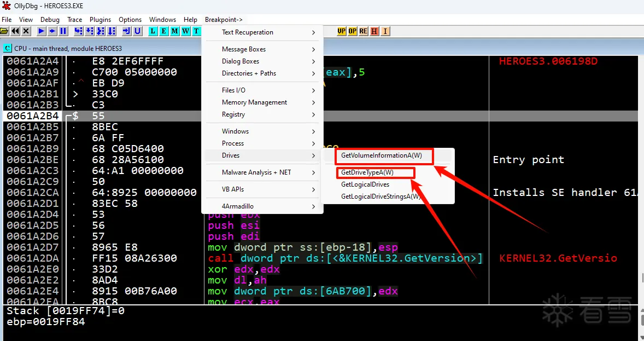Viewport: 644px width, 341px height.
Task: Click the Close program X toolbar icon
Action: (x=26, y=31)
